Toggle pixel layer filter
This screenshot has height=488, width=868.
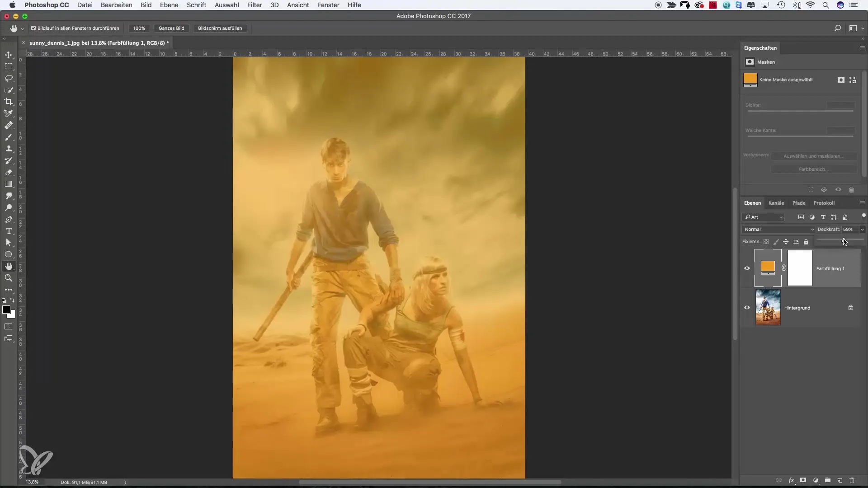[x=801, y=217]
